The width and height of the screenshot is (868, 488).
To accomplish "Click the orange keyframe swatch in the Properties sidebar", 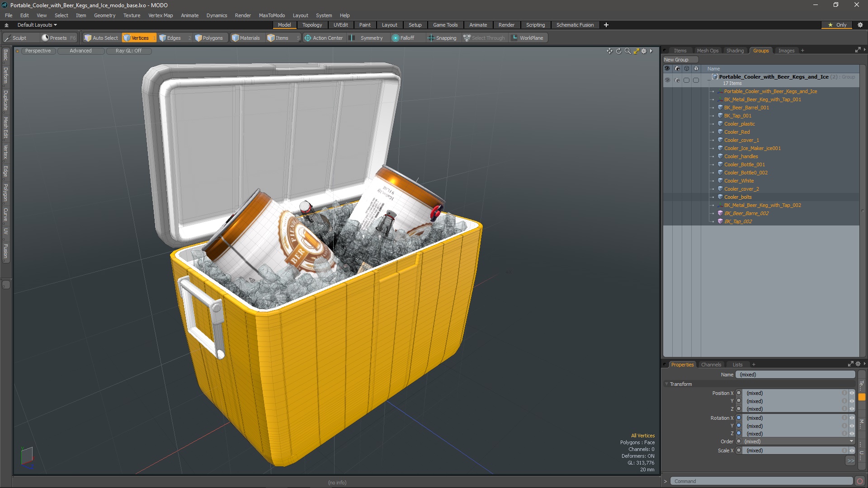I will click(x=862, y=397).
